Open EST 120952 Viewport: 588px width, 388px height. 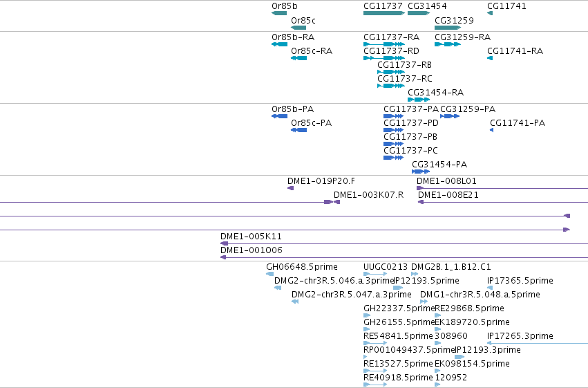point(451,378)
